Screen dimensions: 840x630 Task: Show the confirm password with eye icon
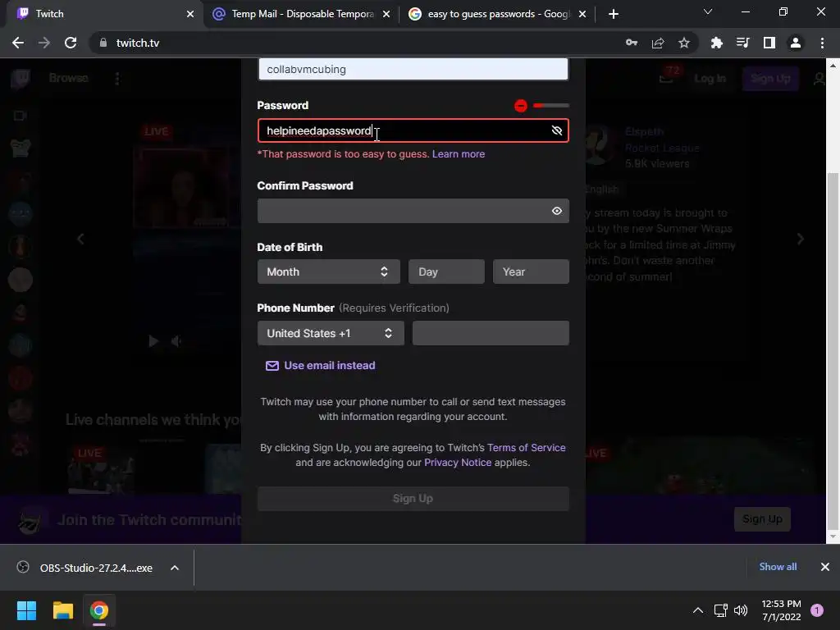(557, 211)
